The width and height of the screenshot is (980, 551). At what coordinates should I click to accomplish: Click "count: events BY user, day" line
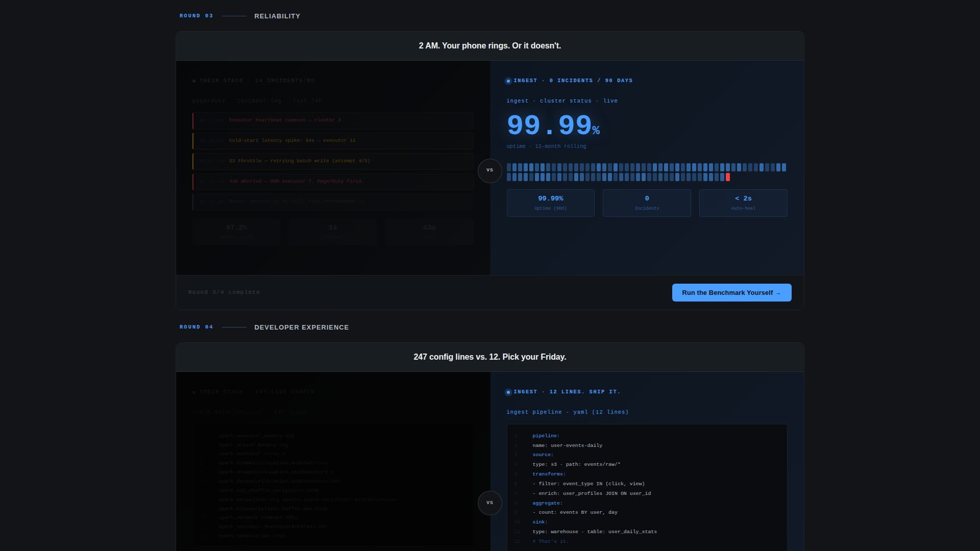[575, 512]
